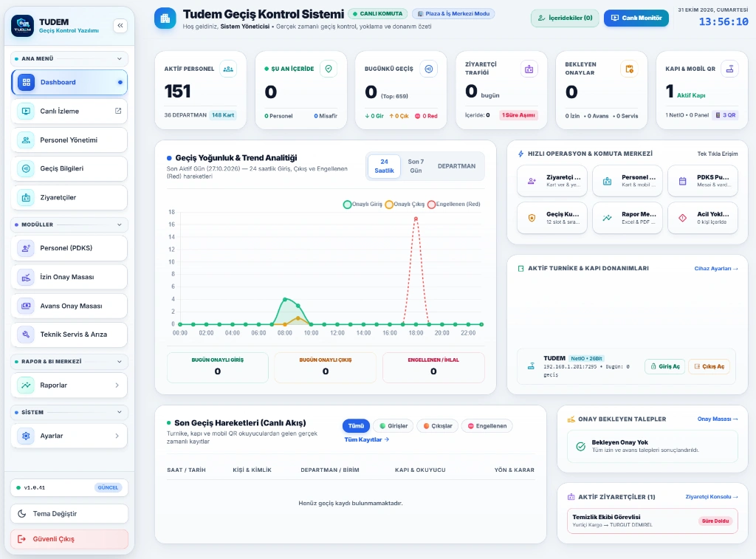Toggle the Engellenen (Red) chart legend series
Viewport: 756px width, 559px height.
454,204
